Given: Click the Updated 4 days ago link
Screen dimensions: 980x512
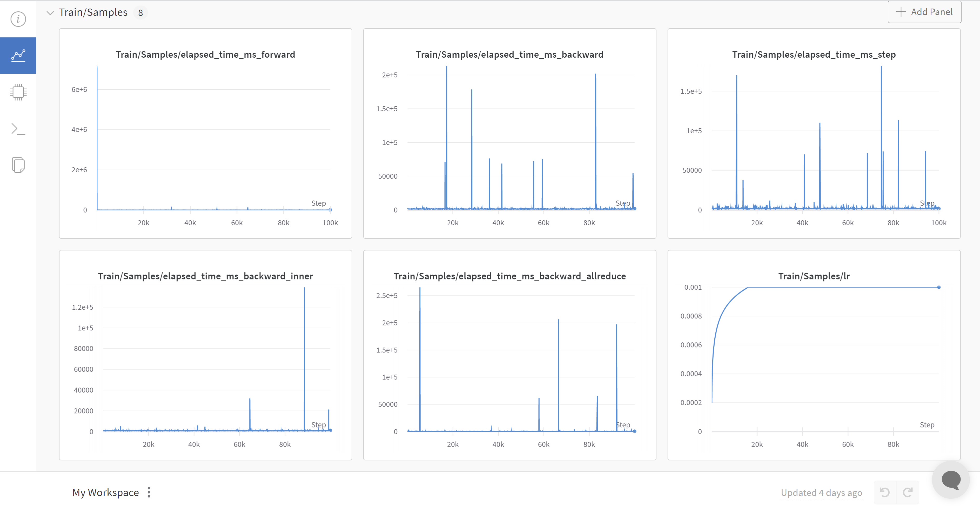Looking at the screenshot, I should click(821, 493).
